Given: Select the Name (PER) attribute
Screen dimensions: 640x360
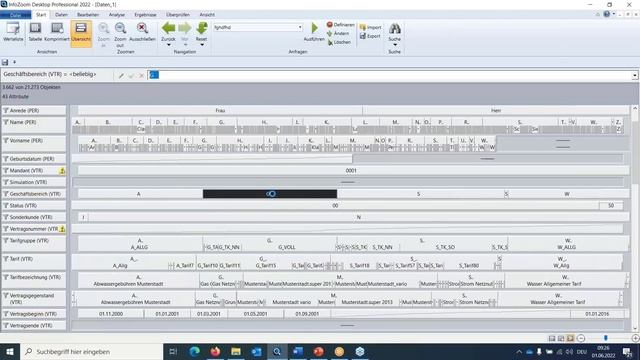Looking at the screenshot, I should [33, 125].
